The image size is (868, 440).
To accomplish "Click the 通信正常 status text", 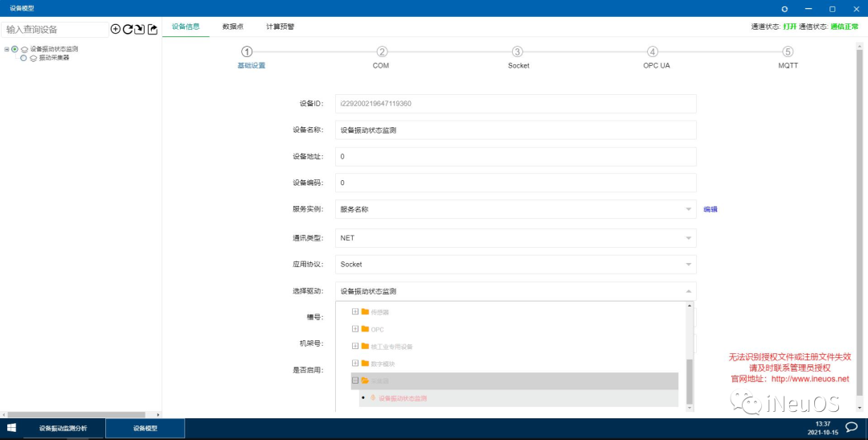I will click(845, 27).
